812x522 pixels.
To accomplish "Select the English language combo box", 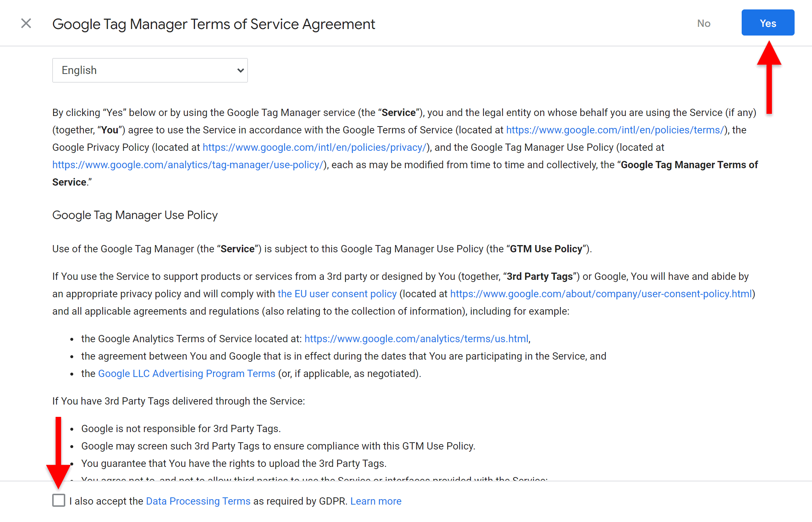I will (150, 70).
